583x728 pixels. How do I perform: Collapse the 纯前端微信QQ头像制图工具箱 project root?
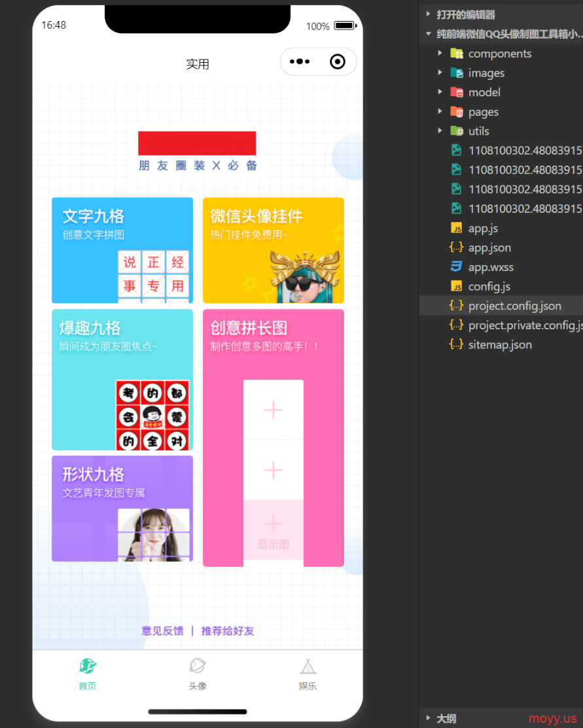pyautogui.click(x=428, y=34)
